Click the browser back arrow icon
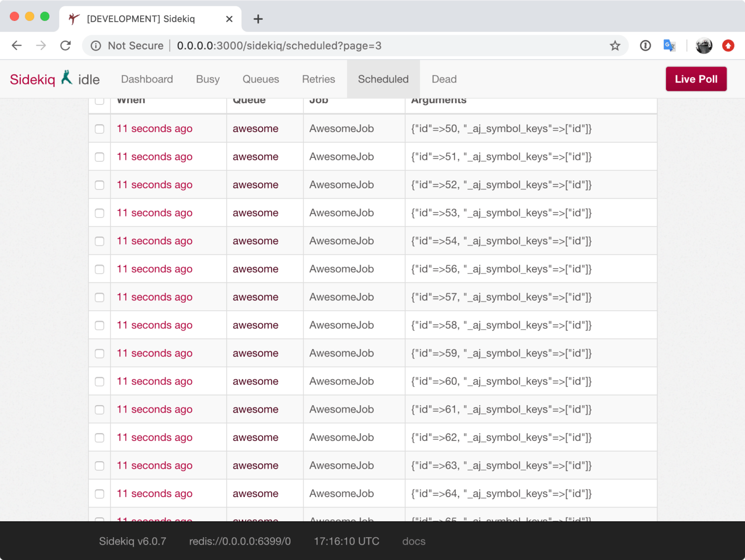 click(17, 46)
